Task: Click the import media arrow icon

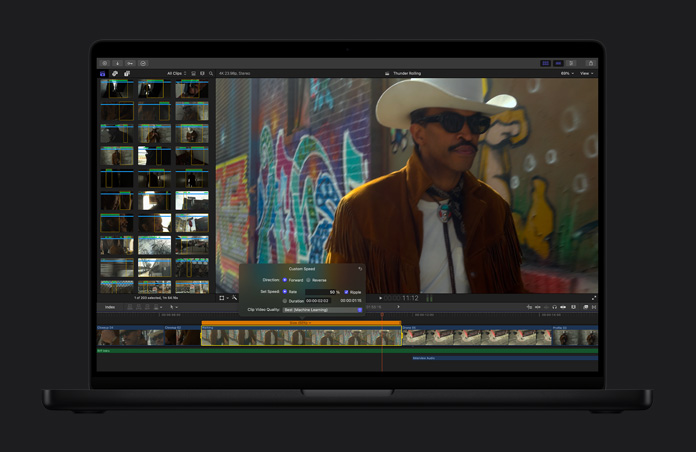Action: tap(117, 63)
